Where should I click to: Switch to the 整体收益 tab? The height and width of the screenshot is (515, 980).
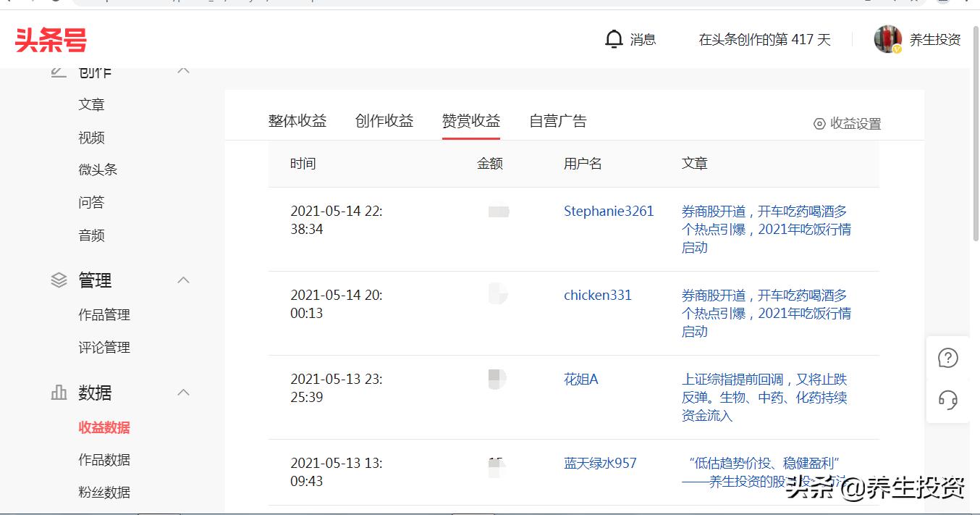(297, 121)
